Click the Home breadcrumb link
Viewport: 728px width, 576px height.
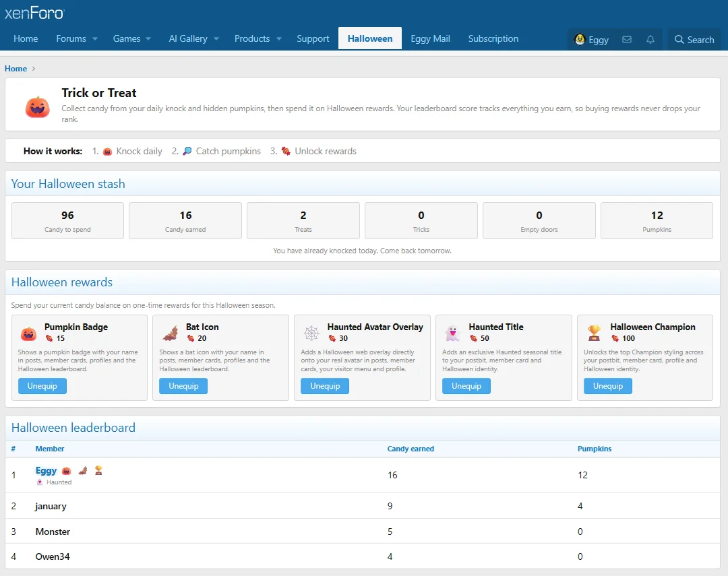[x=16, y=69]
